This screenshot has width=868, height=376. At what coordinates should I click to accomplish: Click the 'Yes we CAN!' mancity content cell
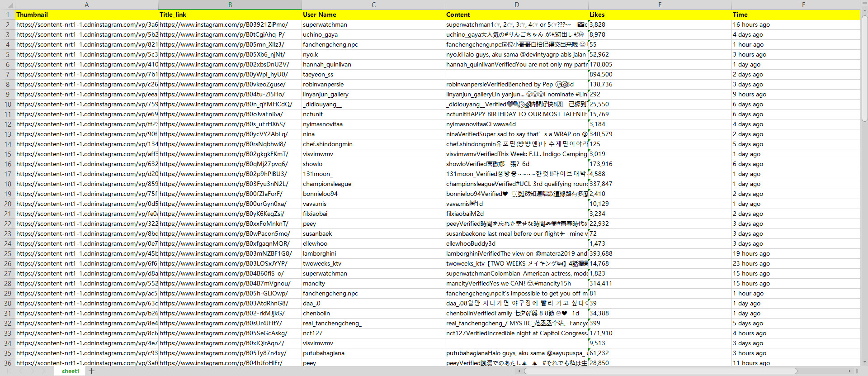517,283
